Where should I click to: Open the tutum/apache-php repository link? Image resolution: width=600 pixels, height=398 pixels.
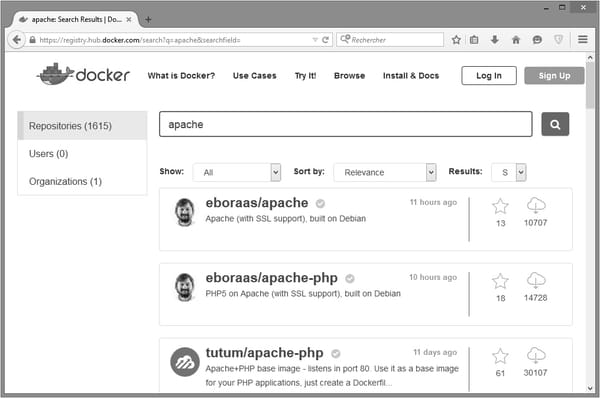coord(264,352)
